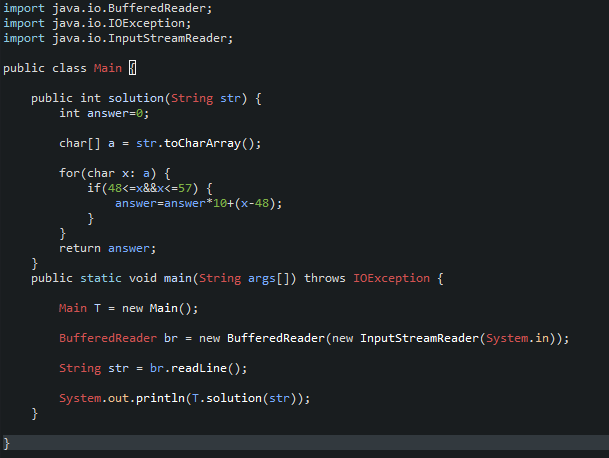Click 'BufferedReader br' variable declaration

pos(118,339)
